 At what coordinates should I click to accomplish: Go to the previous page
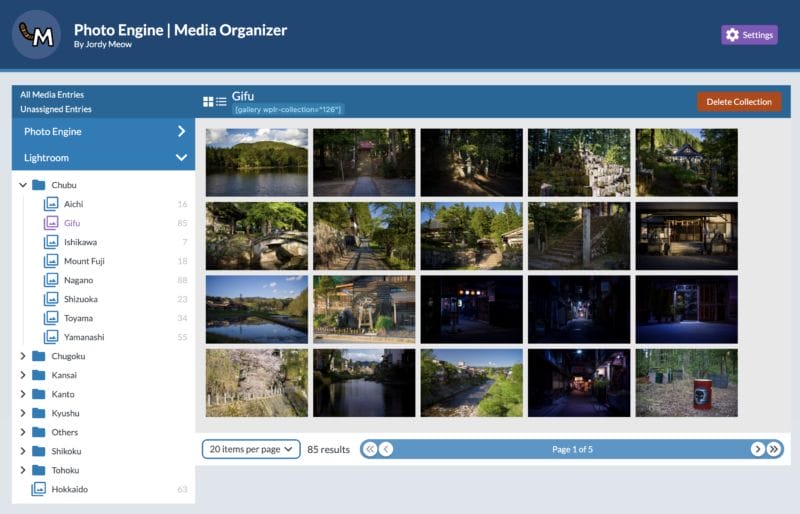pos(386,449)
